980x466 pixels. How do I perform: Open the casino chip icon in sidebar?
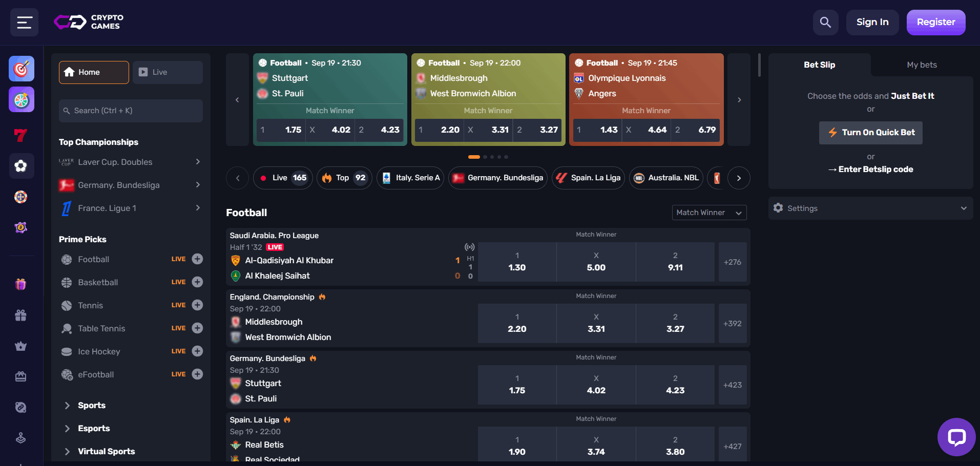[x=21, y=197]
